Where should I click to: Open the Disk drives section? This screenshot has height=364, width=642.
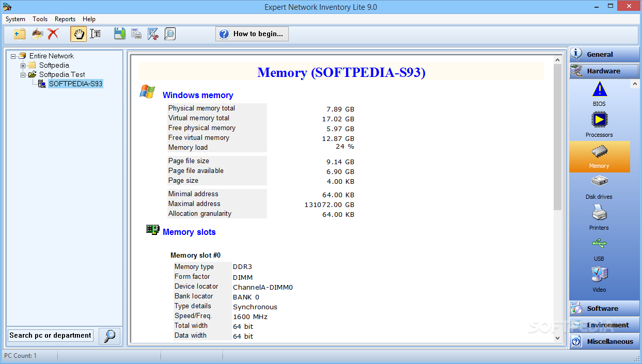pos(599,187)
